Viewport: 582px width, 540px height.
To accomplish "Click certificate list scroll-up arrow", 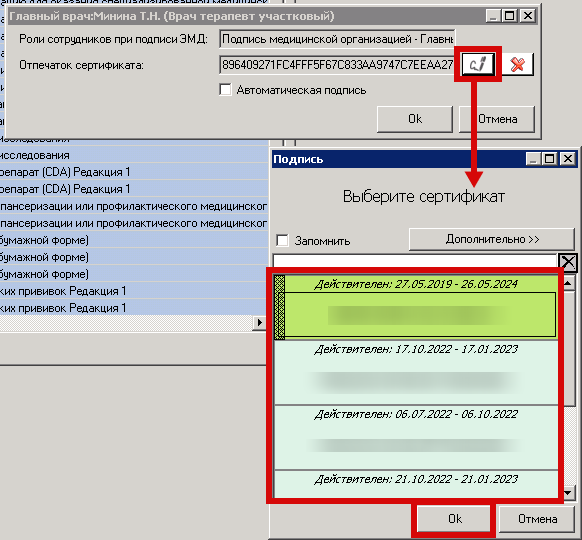I will pos(568,284).
